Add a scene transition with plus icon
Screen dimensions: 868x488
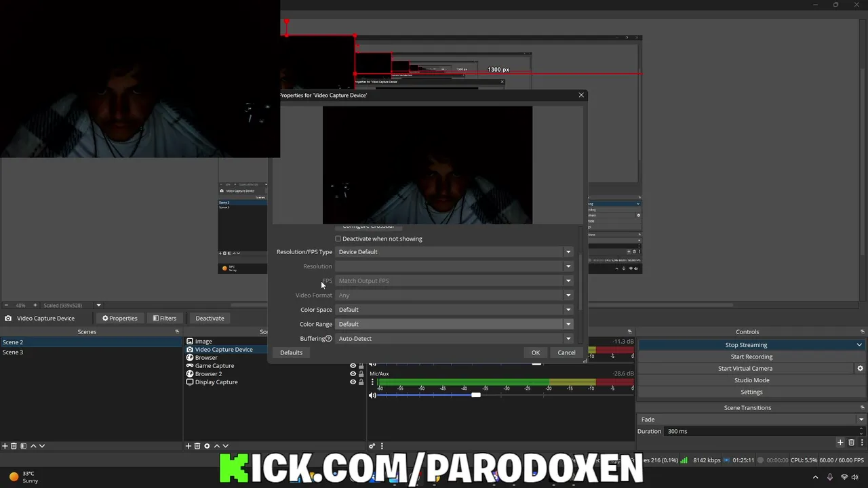pyautogui.click(x=840, y=443)
